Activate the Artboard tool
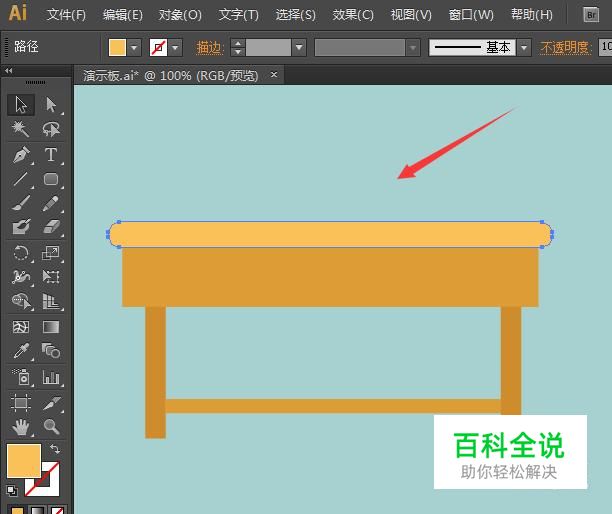 (20, 403)
